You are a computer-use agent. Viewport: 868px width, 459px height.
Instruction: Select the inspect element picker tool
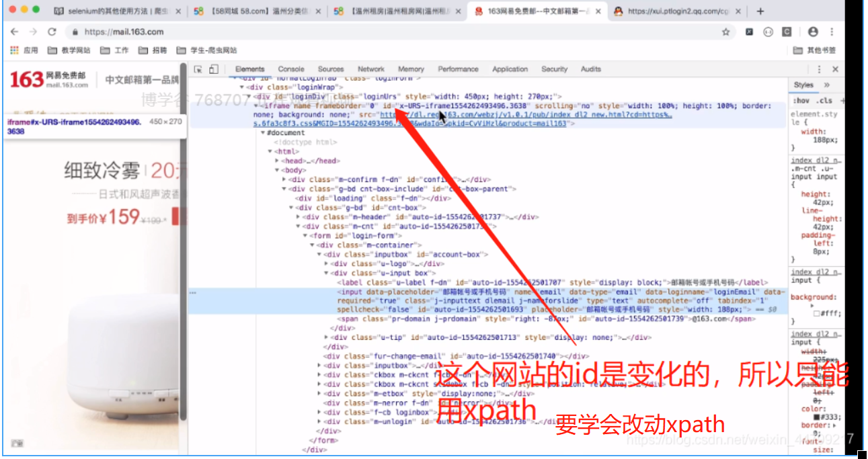point(198,69)
